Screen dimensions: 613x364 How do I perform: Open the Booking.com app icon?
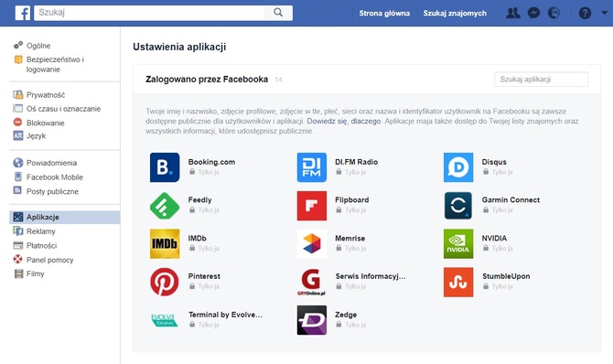(x=165, y=167)
